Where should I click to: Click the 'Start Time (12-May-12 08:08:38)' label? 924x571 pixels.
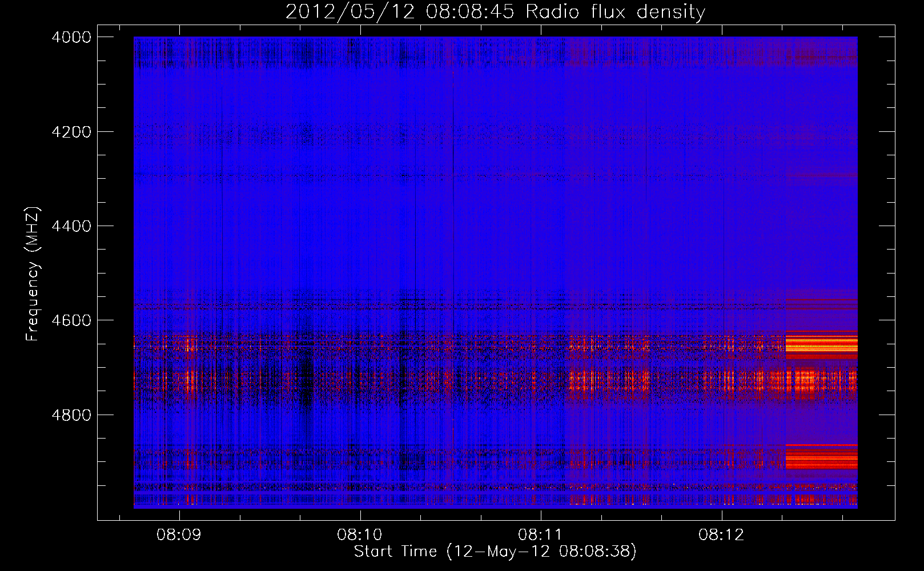495,552
